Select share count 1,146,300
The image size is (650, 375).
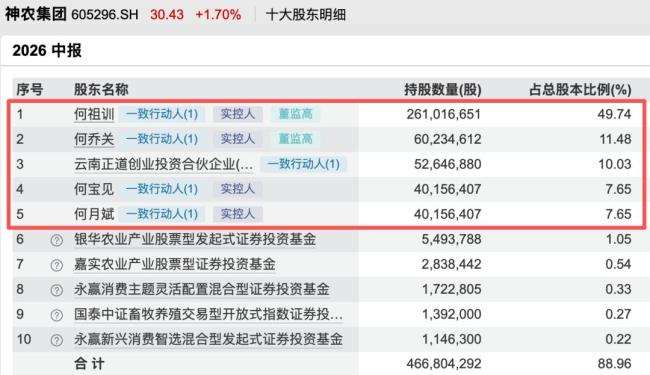(451, 339)
